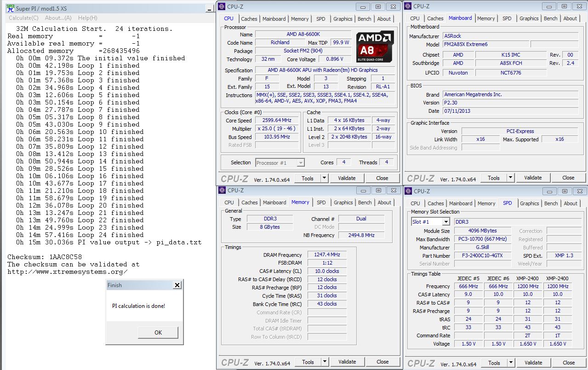Click the NB Frequency 2494.8 MHz value

361,235
